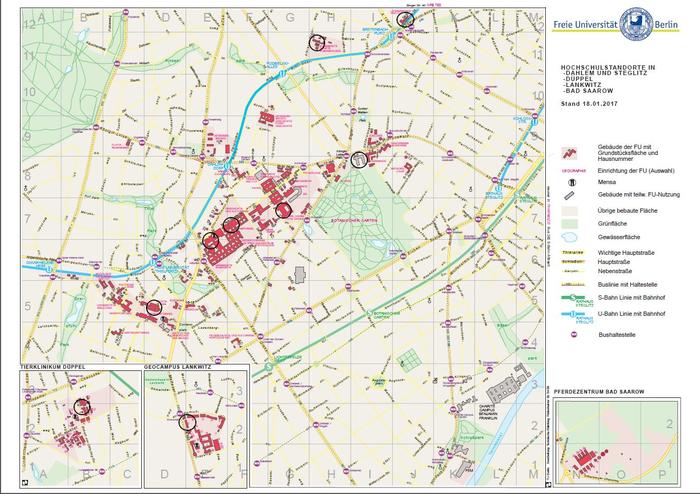Click the Stand 18.01.2017 date text

pos(591,103)
